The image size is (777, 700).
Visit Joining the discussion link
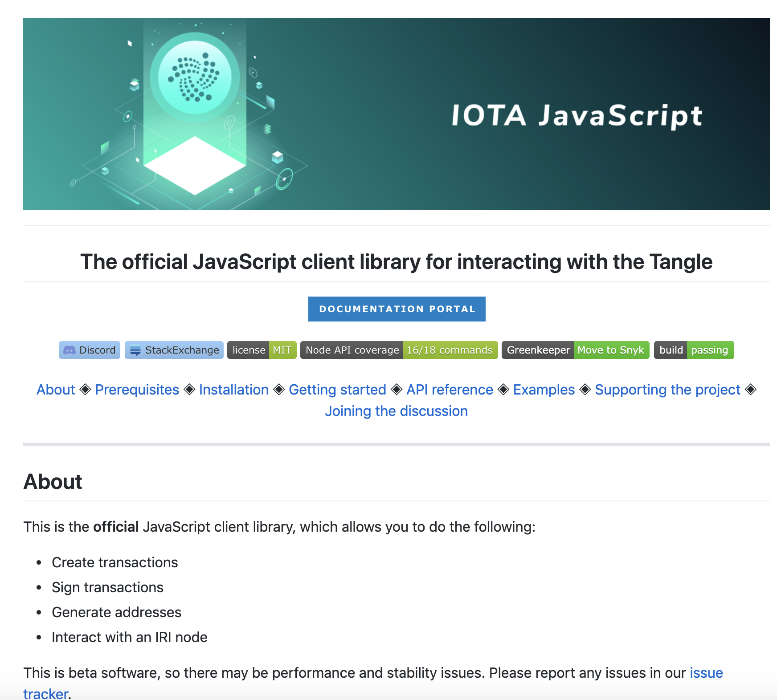[397, 411]
